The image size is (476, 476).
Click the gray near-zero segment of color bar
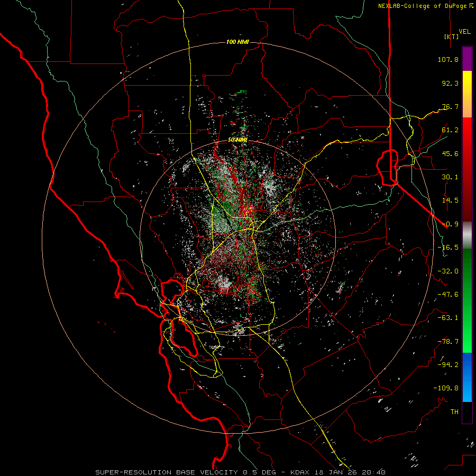[x=467, y=235]
